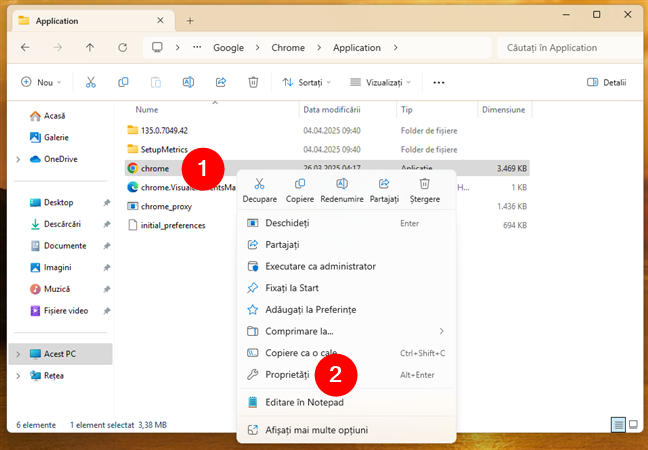Select Executare ca administrator
Image resolution: width=648 pixels, height=450 pixels.
(346, 266)
